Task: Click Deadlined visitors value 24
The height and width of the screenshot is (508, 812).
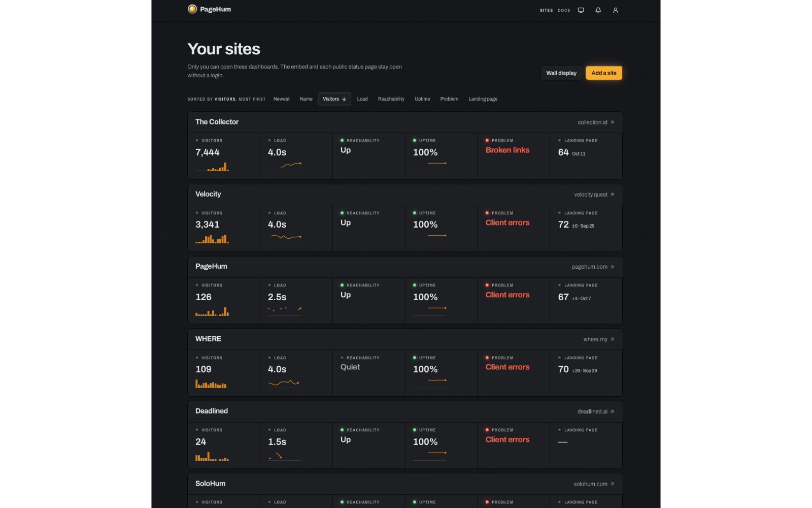Action: (x=201, y=442)
